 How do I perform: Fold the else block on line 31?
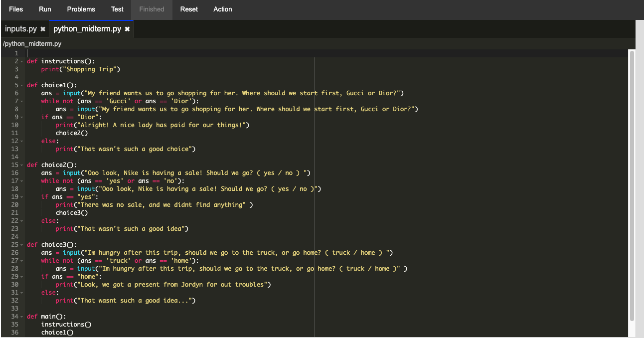point(22,293)
